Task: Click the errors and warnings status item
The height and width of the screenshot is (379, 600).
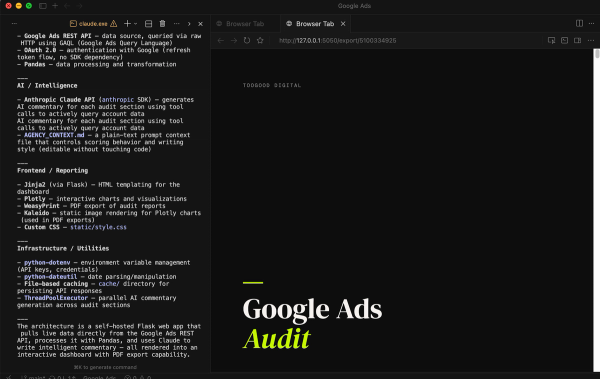Action: click(138, 377)
